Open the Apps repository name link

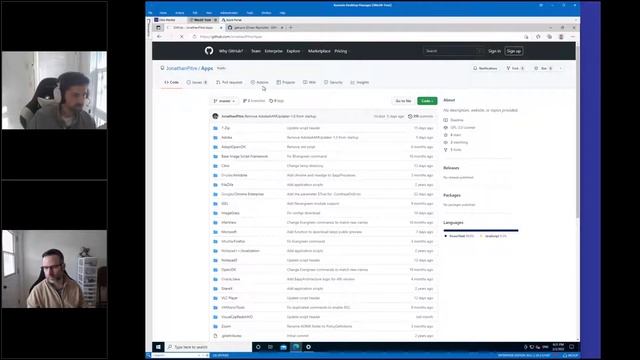pyautogui.click(x=207, y=68)
